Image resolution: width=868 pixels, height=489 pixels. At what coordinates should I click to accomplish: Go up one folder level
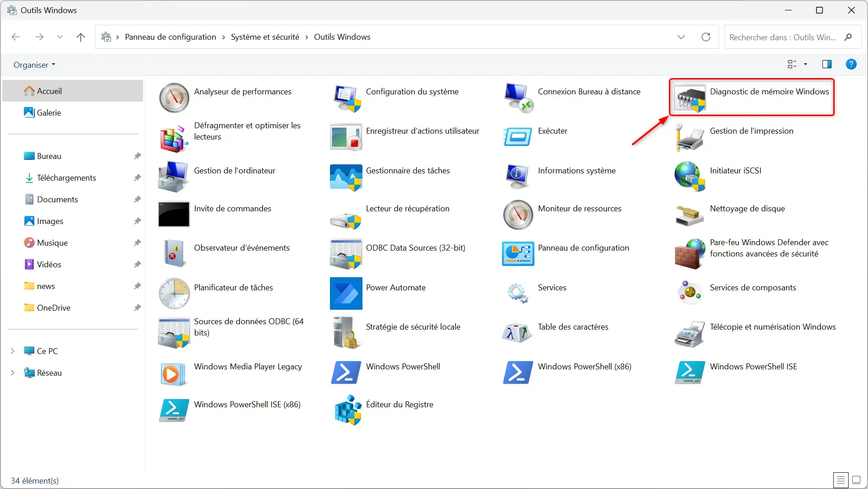[81, 37]
